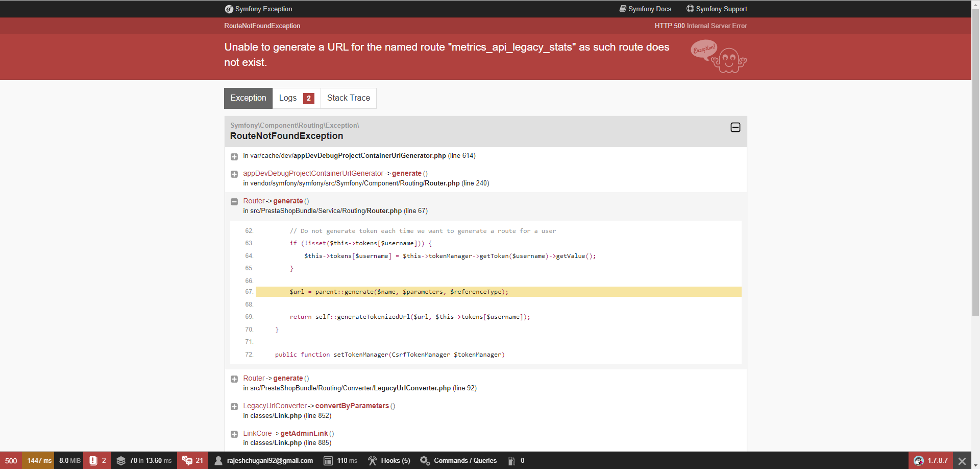
Task: Click the Symfony logo icon in header
Action: point(229,9)
